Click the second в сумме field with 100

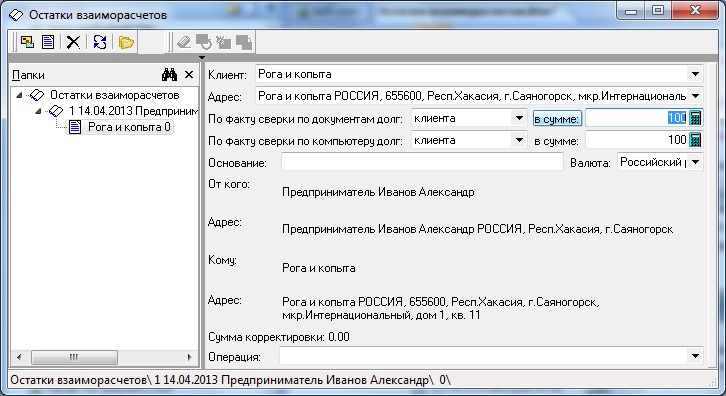point(637,139)
